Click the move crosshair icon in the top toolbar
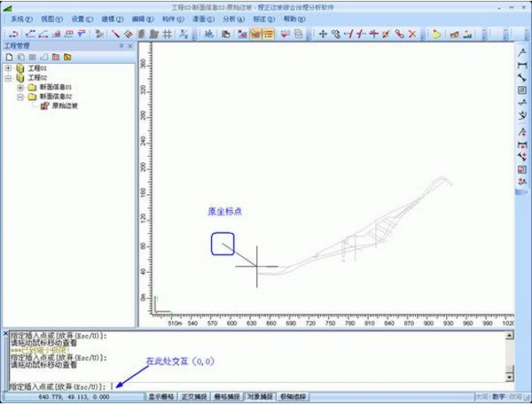 [323, 34]
